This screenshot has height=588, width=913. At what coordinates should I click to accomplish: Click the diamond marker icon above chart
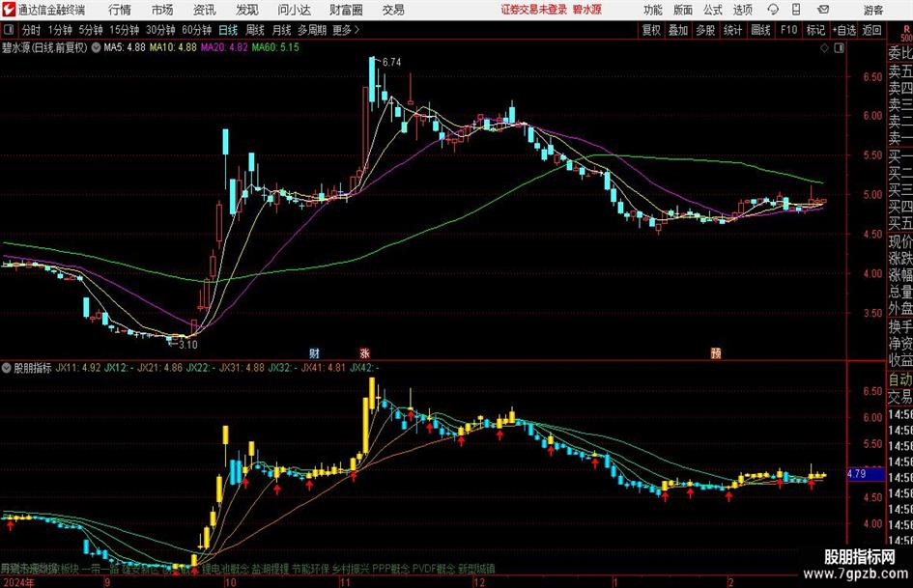coord(824,48)
